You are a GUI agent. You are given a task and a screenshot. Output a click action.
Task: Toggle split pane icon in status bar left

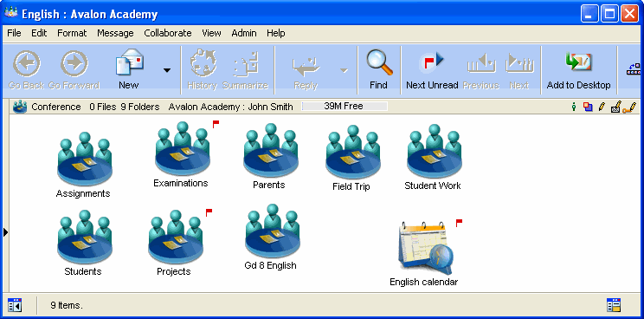tap(15, 305)
